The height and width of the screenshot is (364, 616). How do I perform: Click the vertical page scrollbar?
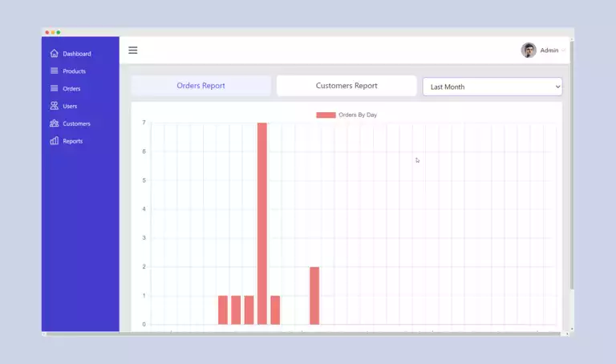click(572, 165)
